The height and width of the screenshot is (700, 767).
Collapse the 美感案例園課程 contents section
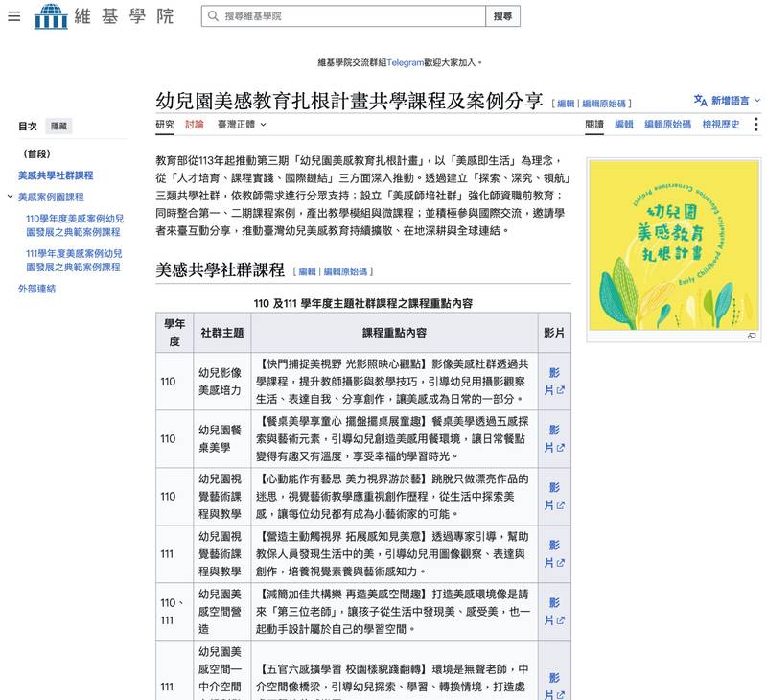[10, 197]
